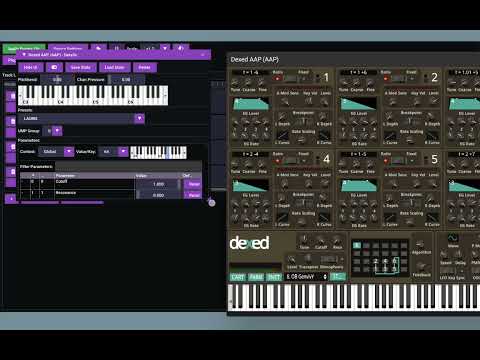The height and width of the screenshot is (360, 480).
Task: Click the Feedback knob
Action: (421, 267)
